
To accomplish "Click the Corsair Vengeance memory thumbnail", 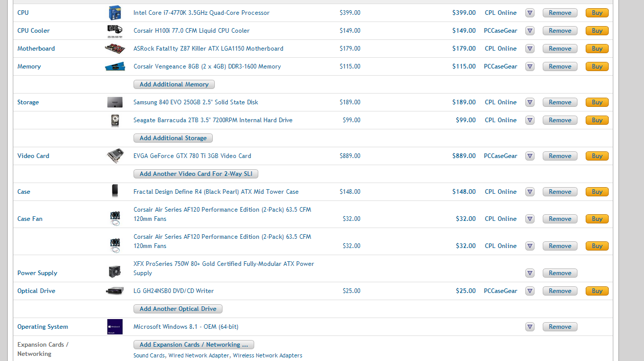I will (x=115, y=66).
